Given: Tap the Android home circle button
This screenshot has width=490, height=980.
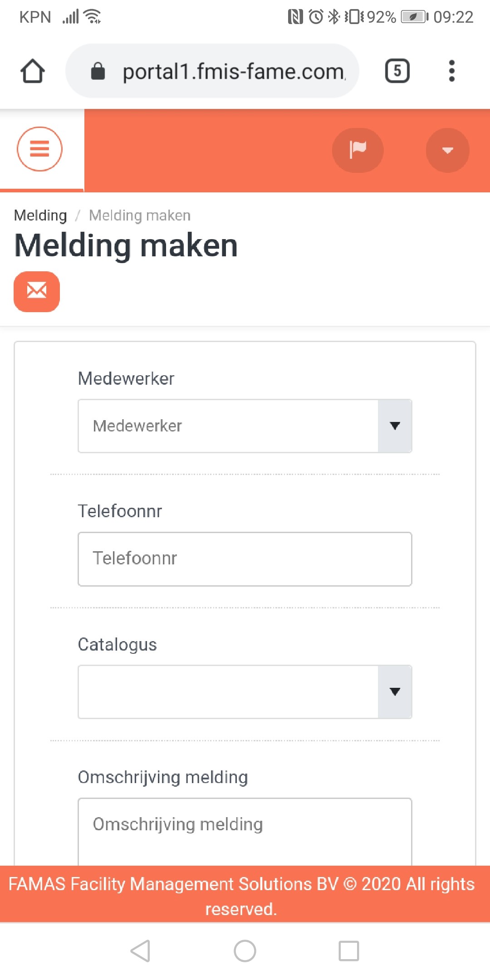Looking at the screenshot, I should (x=245, y=951).
